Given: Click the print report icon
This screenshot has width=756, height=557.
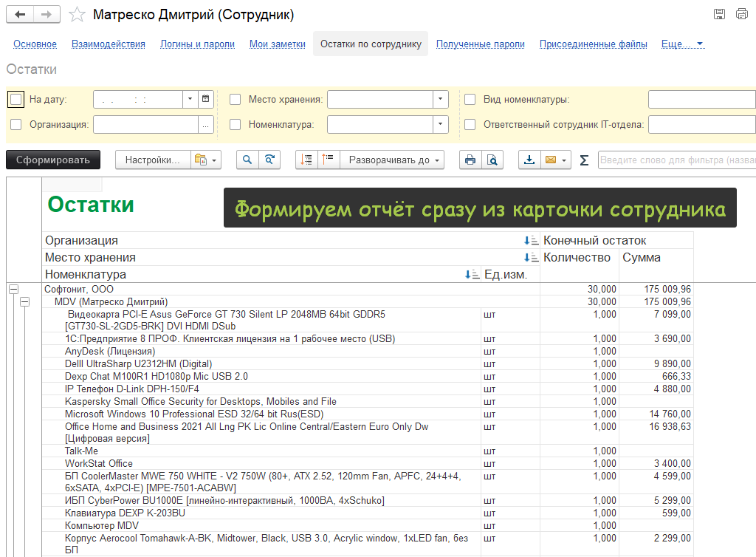Looking at the screenshot, I should 470,160.
